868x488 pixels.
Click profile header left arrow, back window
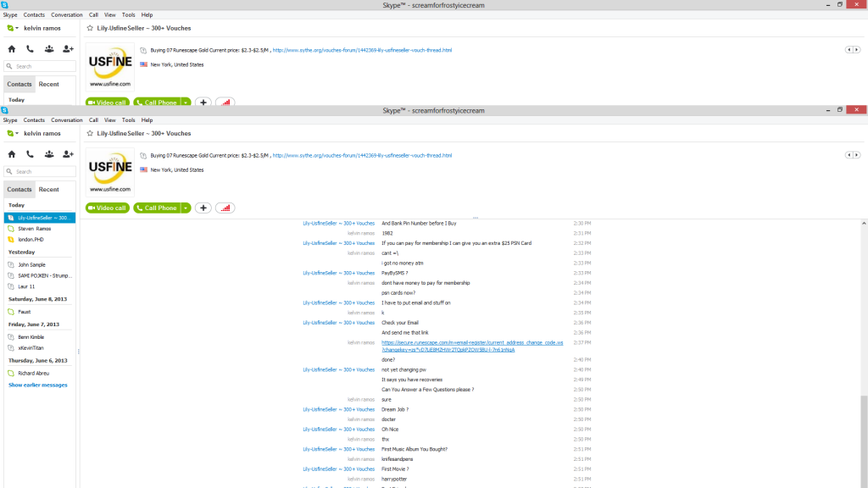[849, 50]
